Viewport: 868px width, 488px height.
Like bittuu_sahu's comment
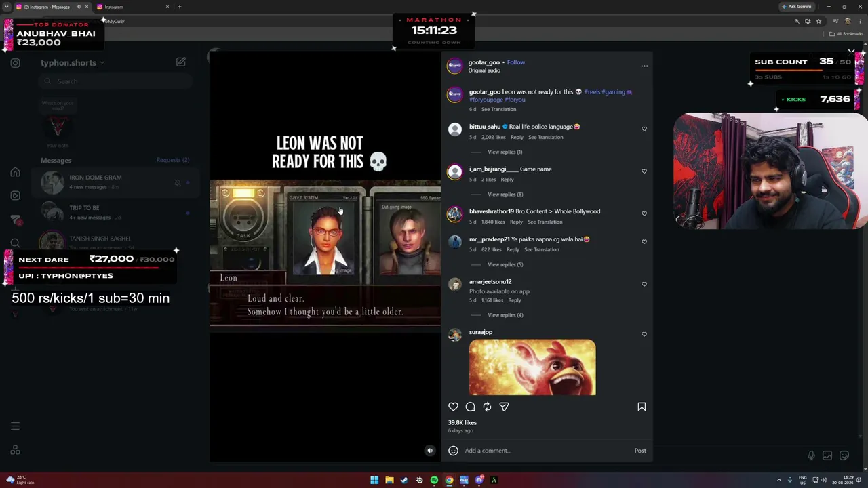tap(644, 129)
